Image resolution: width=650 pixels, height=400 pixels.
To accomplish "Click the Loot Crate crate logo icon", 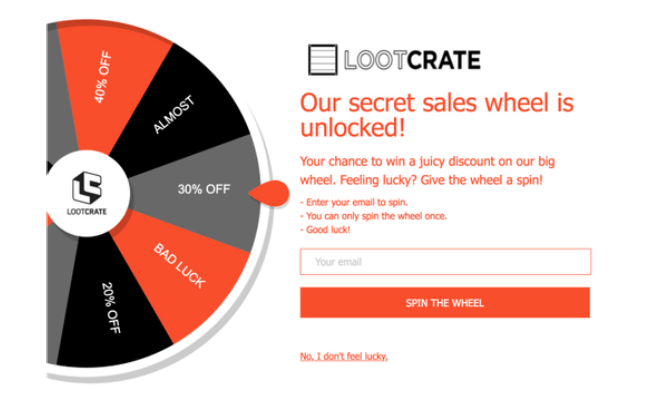I will point(323,60).
